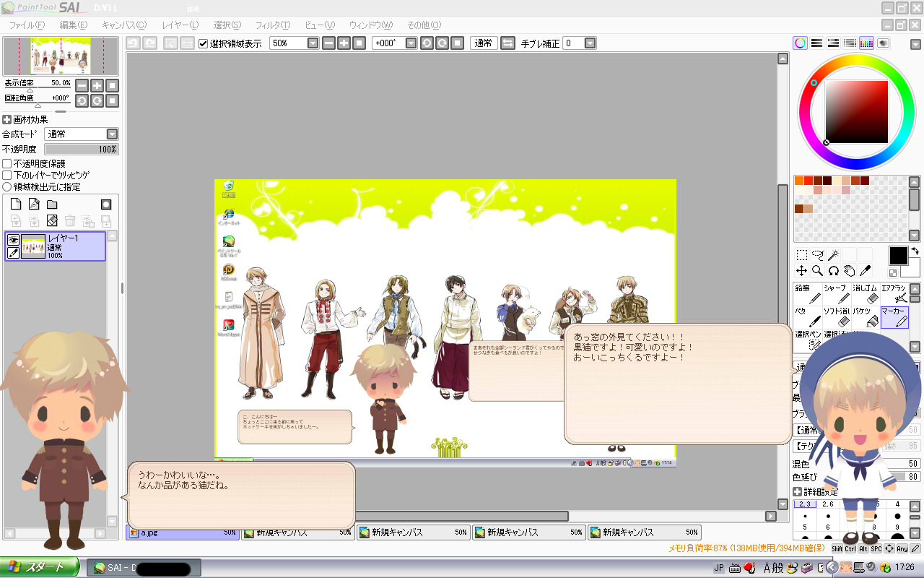Choose the シャープ brush tool
Image resolution: width=924 pixels, height=578 pixels.
(x=837, y=294)
